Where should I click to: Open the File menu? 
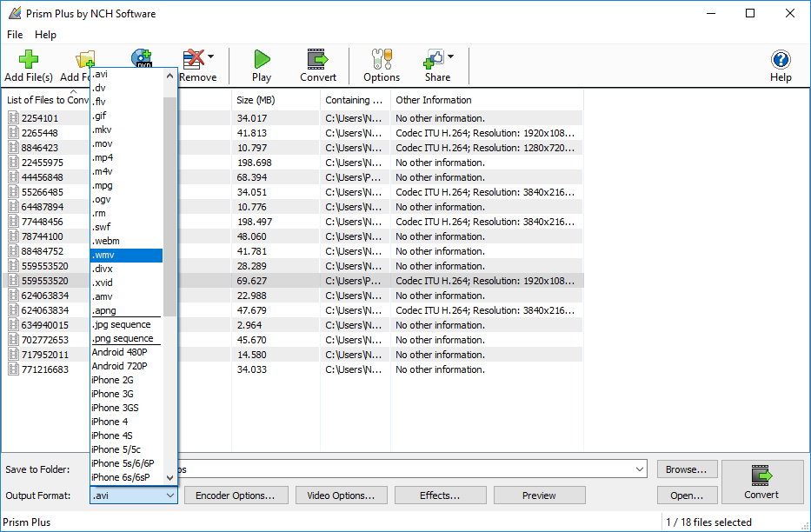[15, 35]
